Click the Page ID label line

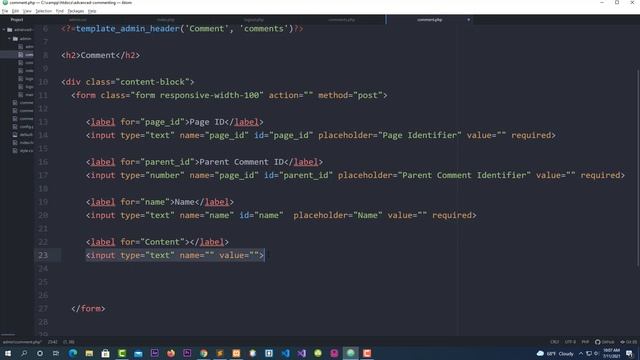[x=175, y=122]
